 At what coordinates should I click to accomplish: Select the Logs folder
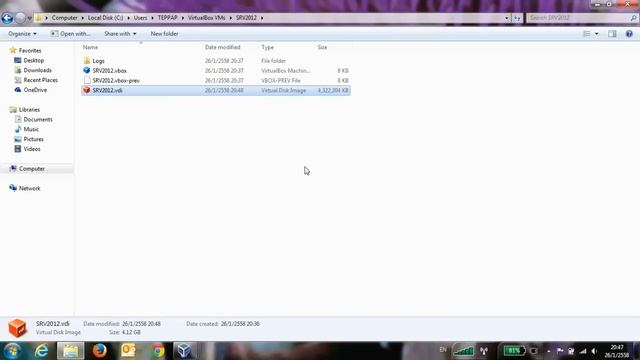click(98, 61)
